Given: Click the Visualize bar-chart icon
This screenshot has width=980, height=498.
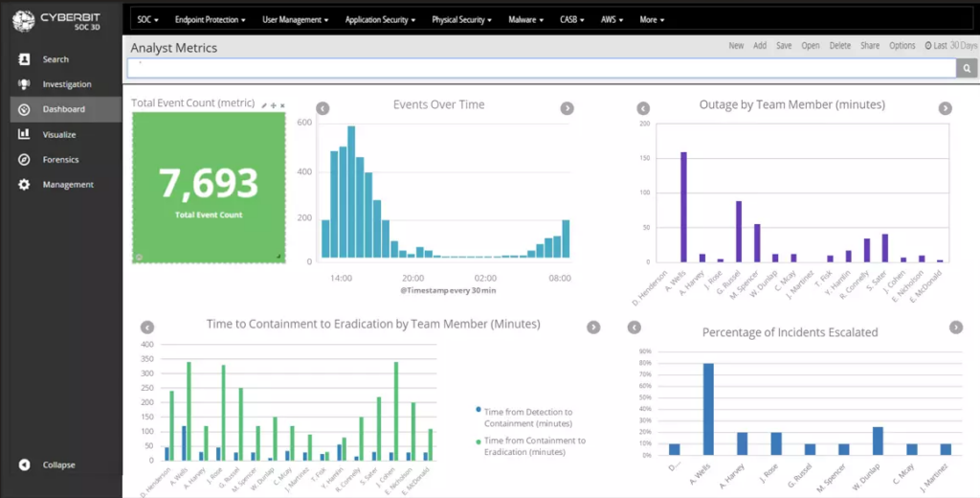Looking at the screenshot, I should (24, 134).
